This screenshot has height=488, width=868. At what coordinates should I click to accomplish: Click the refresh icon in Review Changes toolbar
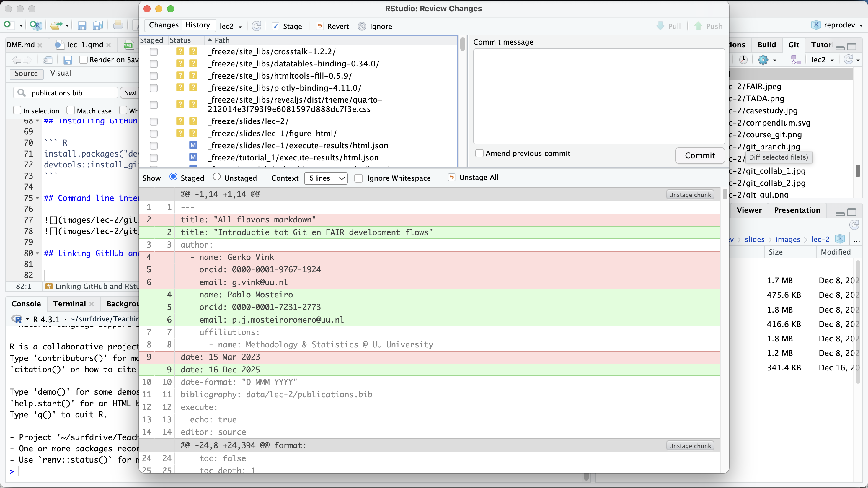[x=257, y=26]
